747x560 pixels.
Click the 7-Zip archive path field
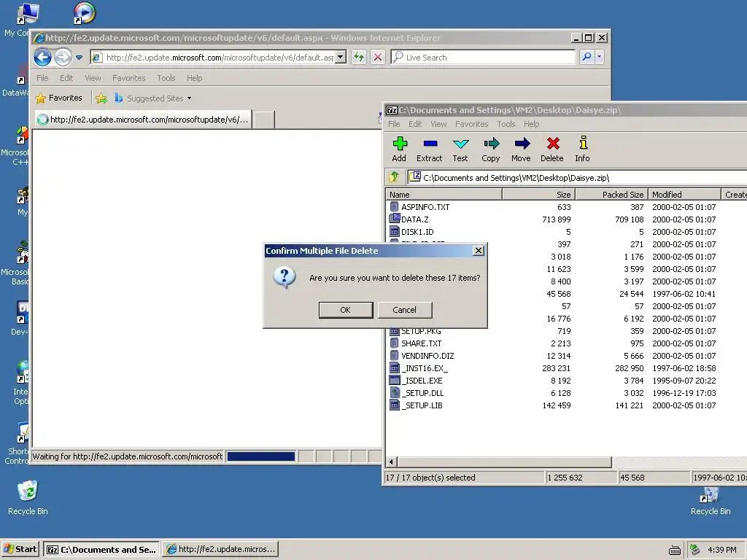(x=578, y=178)
